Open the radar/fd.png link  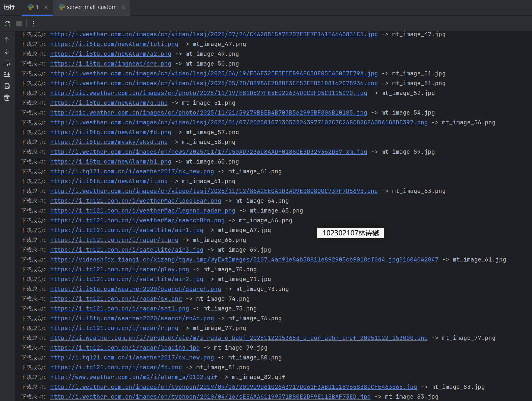coord(116,367)
